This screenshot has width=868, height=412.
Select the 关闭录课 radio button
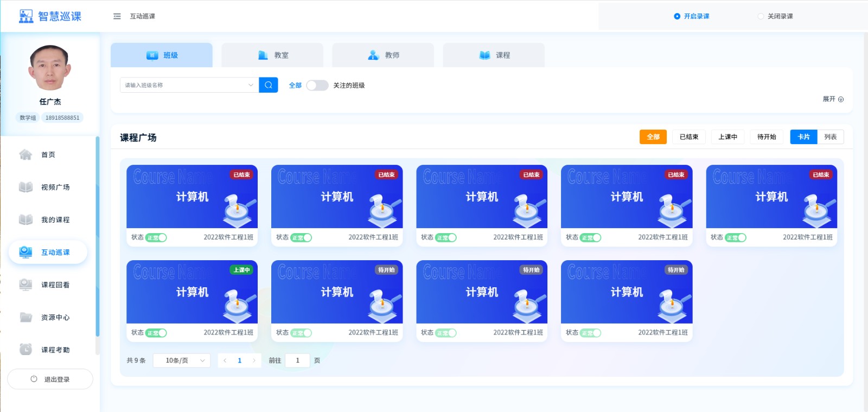(x=761, y=16)
